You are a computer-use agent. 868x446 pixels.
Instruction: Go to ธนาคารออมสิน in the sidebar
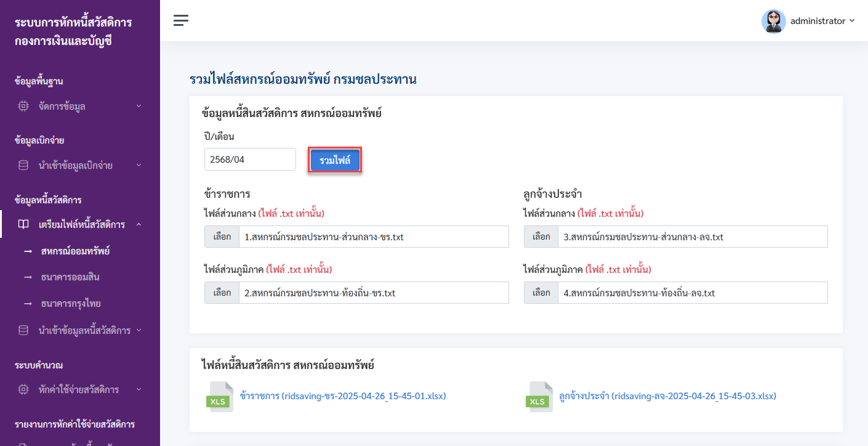coord(70,277)
